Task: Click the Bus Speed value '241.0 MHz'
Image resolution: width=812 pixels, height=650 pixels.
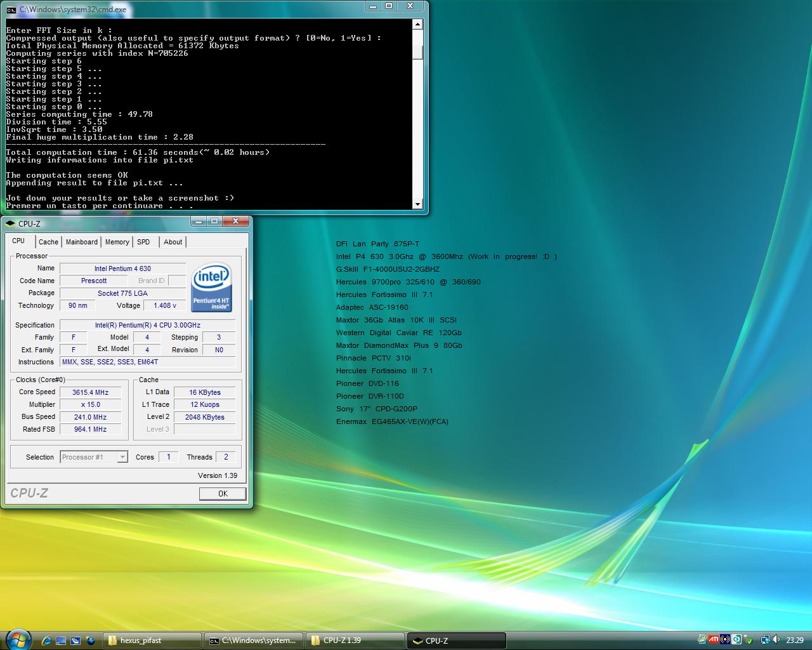Action: (91, 417)
